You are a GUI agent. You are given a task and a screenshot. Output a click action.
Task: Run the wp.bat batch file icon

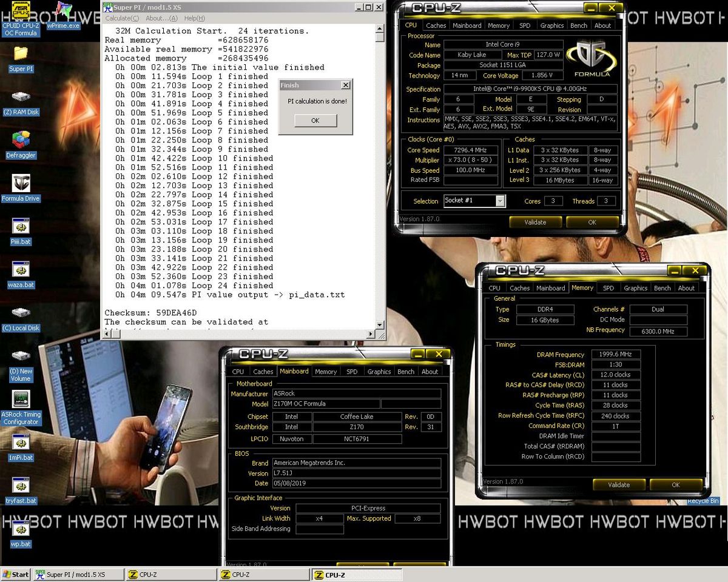click(21, 534)
